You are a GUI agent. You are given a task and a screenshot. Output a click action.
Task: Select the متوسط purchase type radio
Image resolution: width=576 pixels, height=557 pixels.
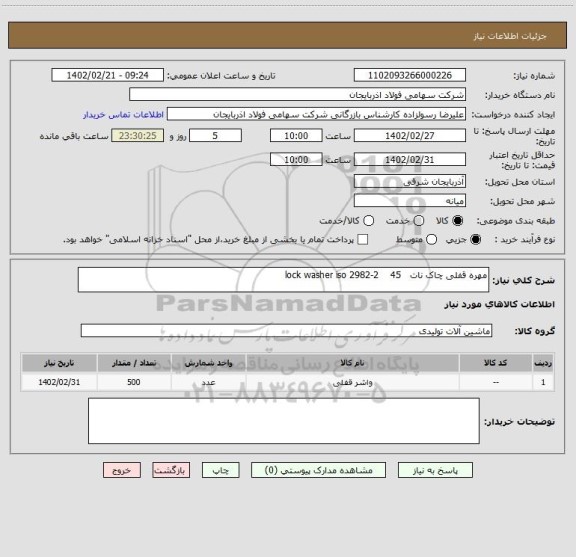431,240
